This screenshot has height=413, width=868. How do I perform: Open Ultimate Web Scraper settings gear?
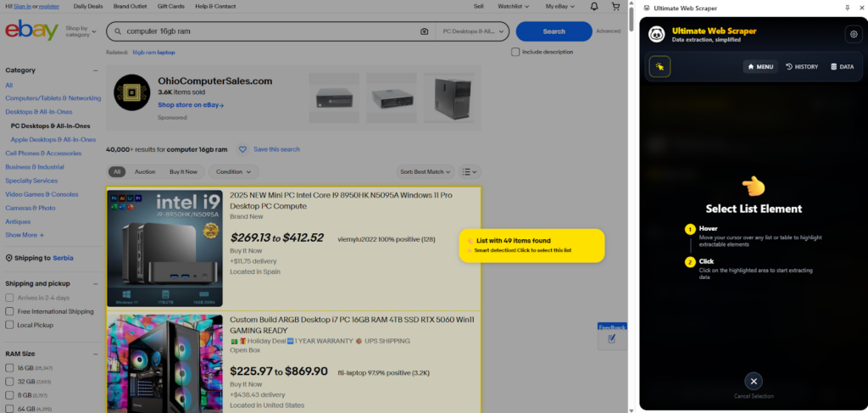854,34
